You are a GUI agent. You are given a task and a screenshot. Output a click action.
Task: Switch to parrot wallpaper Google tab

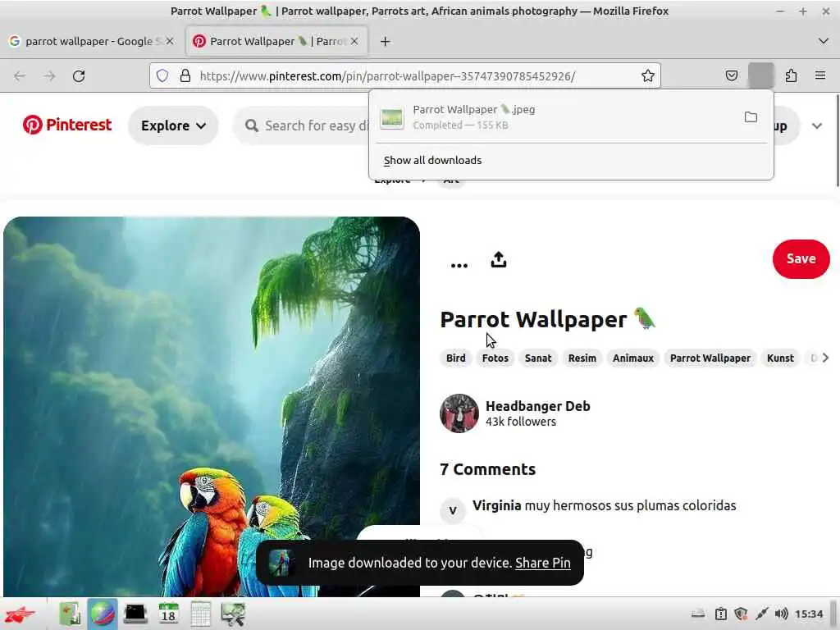click(x=92, y=41)
